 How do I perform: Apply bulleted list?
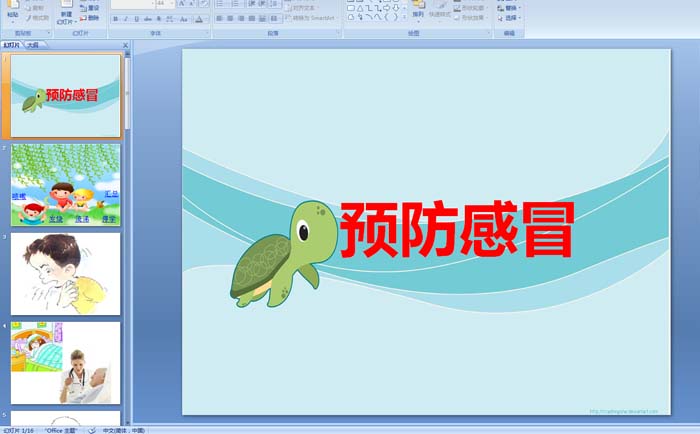pos(221,4)
